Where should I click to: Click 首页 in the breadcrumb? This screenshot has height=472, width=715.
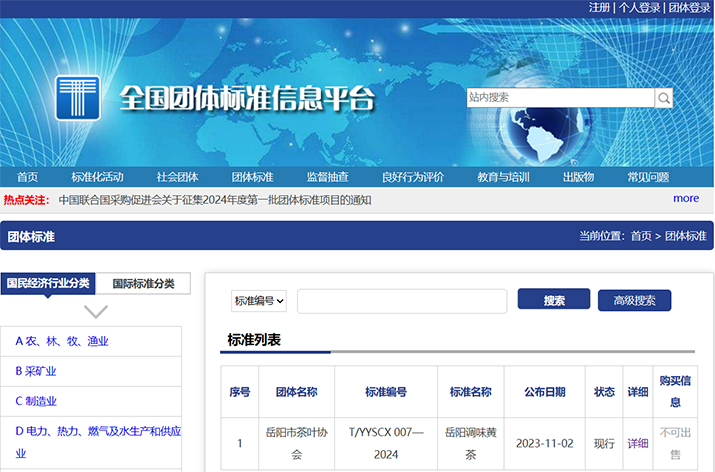pos(641,236)
